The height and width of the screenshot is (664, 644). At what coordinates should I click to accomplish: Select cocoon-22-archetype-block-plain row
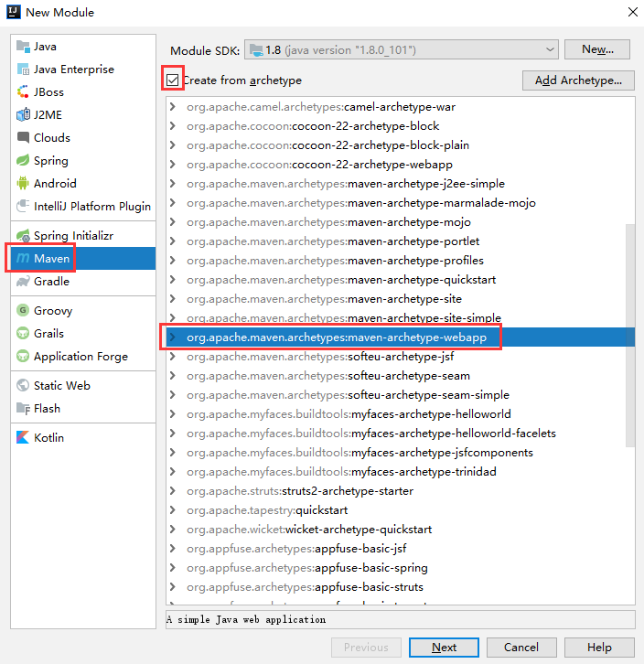401,145
